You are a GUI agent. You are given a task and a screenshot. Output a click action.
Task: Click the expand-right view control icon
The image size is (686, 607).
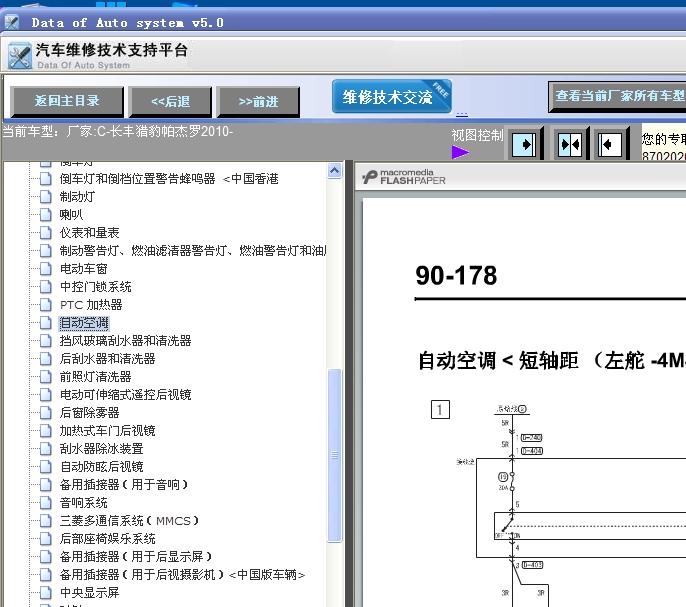tap(524, 144)
